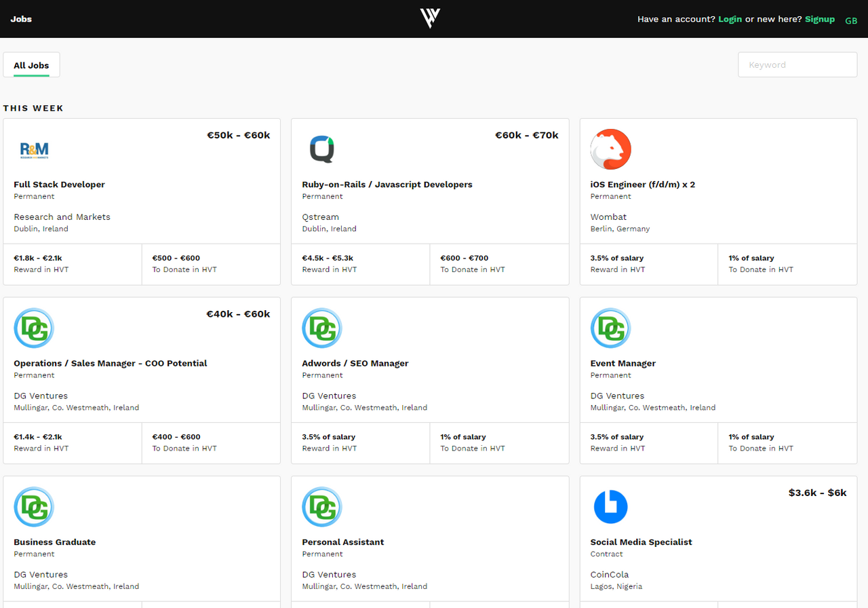Click 3.5% of salary reward on Wombat card
The height and width of the screenshot is (608, 868).
tap(617, 258)
